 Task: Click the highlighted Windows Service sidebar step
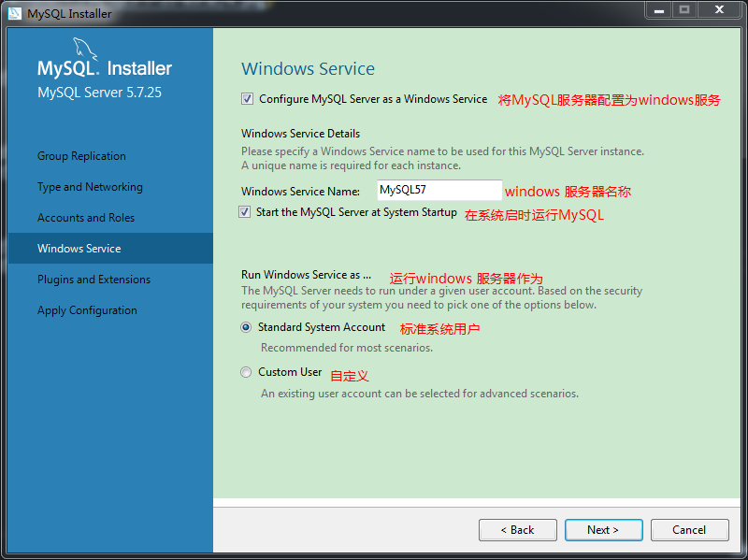coord(79,249)
